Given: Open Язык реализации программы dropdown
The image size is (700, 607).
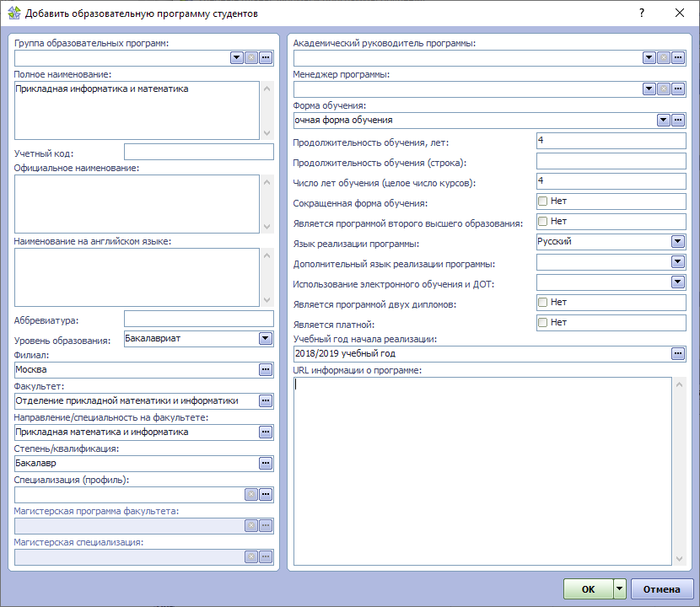Looking at the screenshot, I should 678,241.
